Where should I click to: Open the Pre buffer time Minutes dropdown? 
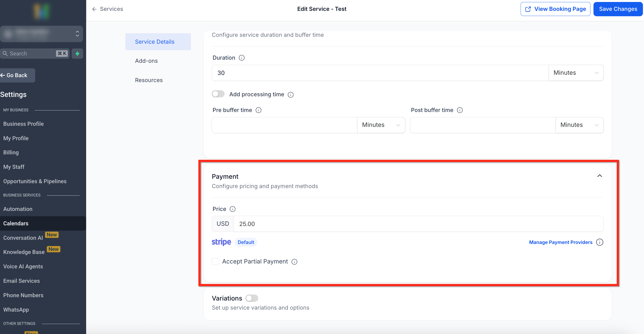pyautogui.click(x=381, y=125)
